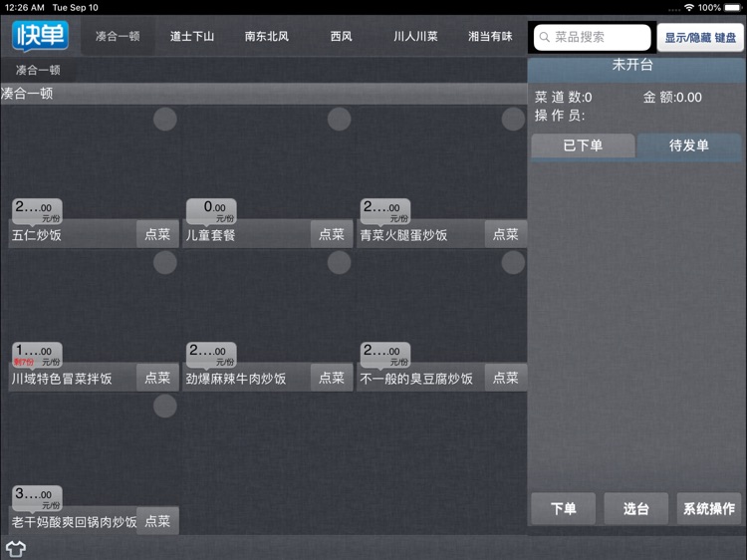
Task: Switch to the 西风 tab
Action: click(x=341, y=36)
